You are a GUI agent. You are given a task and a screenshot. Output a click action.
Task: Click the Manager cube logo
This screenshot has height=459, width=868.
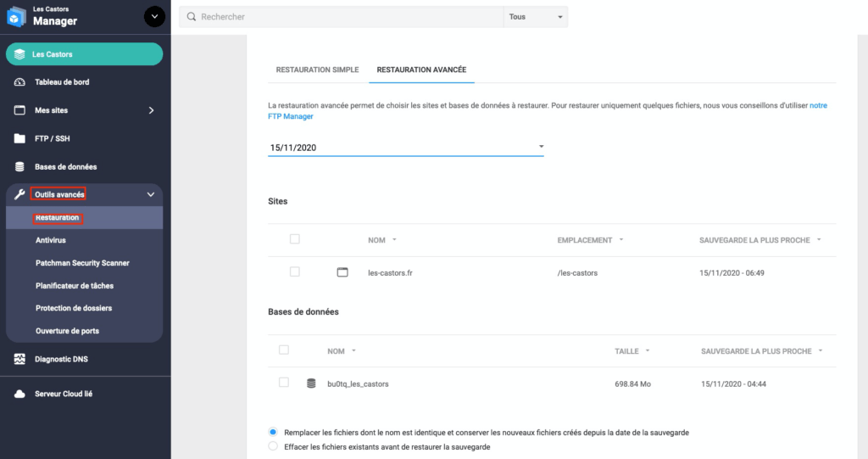tap(17, 17)
